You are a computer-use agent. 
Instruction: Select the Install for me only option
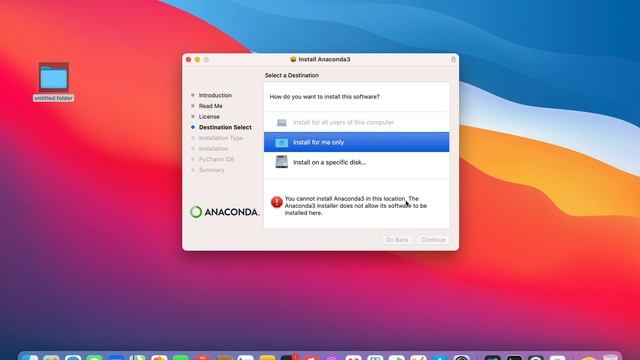click(x=356, y=142)
